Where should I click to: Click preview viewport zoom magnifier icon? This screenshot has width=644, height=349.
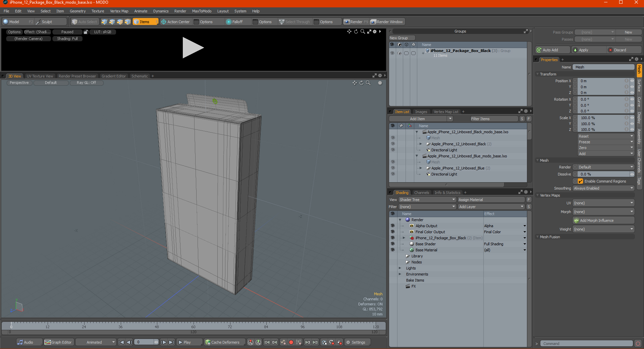[x=363, y=32]
